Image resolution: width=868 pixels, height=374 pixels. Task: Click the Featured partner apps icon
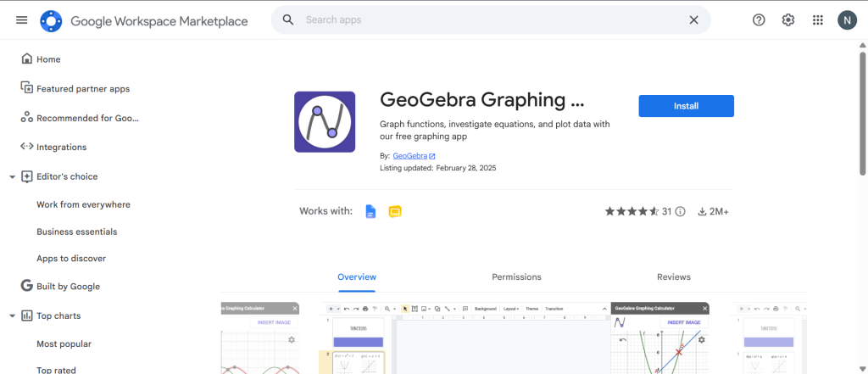(26, 87)
